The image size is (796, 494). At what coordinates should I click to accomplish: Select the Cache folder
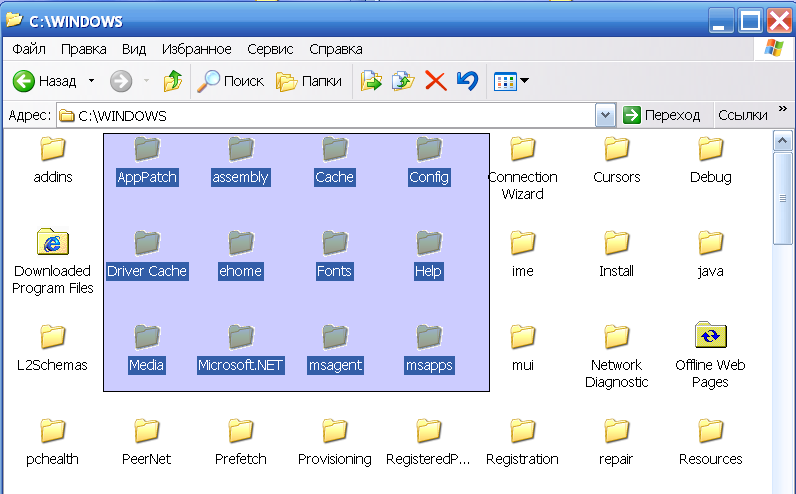pyautogui.click(x=335, y=160)
